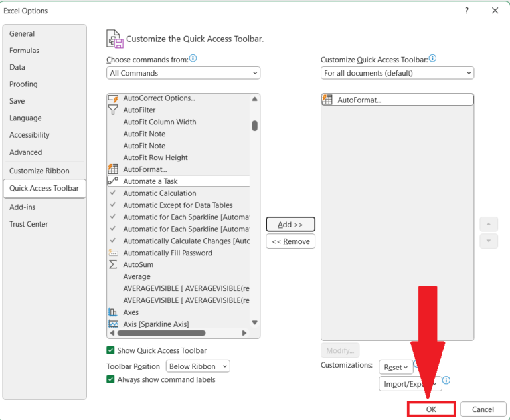Open the Formulas options category
Image resolution: width=510 pixels, height=420 pixels.
(x=25, y=51)
